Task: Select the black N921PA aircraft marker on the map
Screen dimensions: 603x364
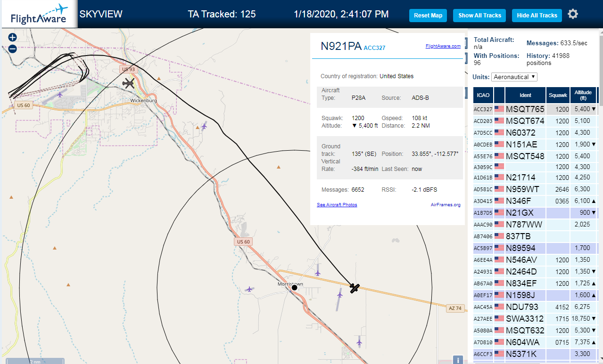Action: [x=355, y=288]
